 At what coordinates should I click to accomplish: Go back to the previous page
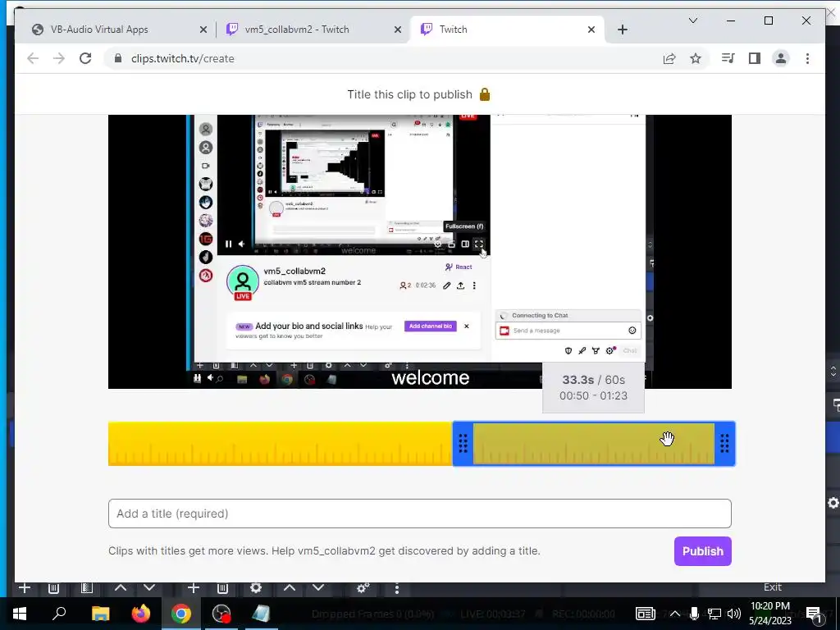(33, 58)
